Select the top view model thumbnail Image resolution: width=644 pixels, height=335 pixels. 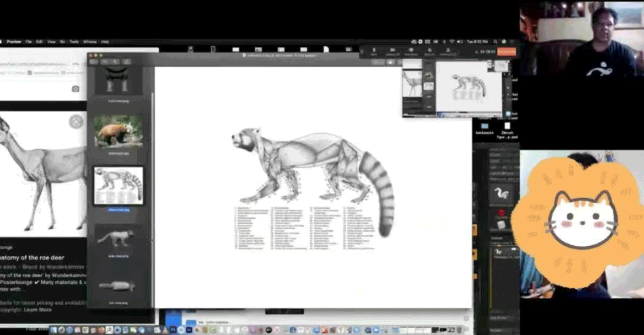118,285
